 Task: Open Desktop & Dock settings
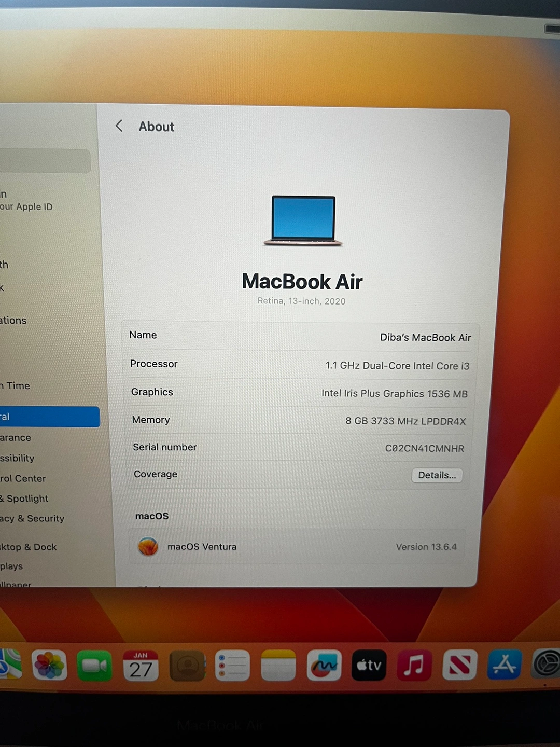29,547
